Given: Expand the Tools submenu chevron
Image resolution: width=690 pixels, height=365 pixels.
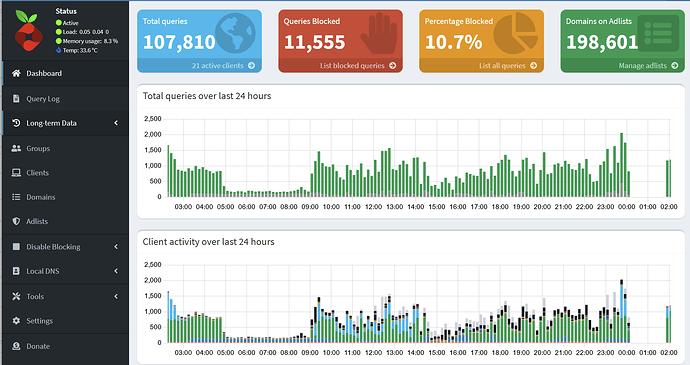Looking at the screenshot, I should (x=116, y=296).
